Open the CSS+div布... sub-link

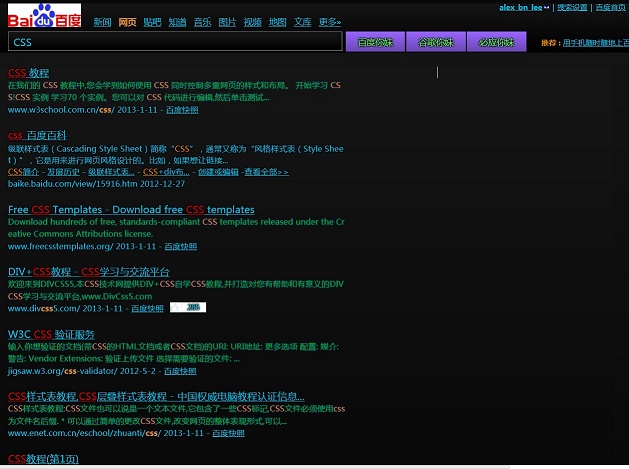tap(166, 172)
